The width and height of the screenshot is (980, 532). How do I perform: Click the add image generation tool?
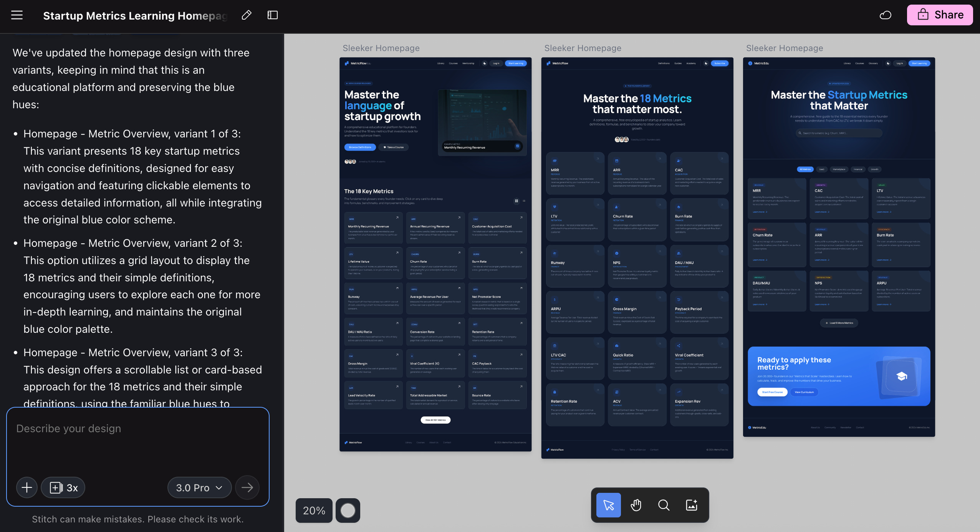point(692,505)
